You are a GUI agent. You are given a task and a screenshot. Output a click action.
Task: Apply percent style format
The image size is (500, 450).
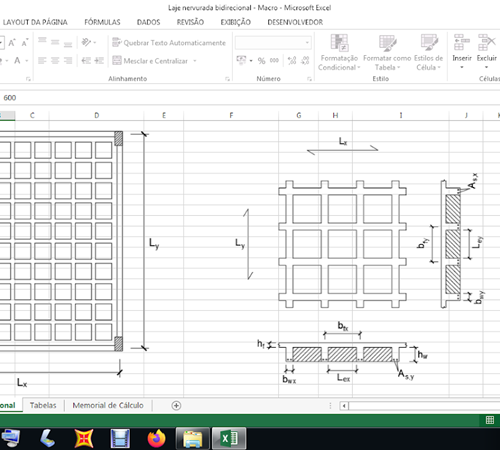[262, 61]
